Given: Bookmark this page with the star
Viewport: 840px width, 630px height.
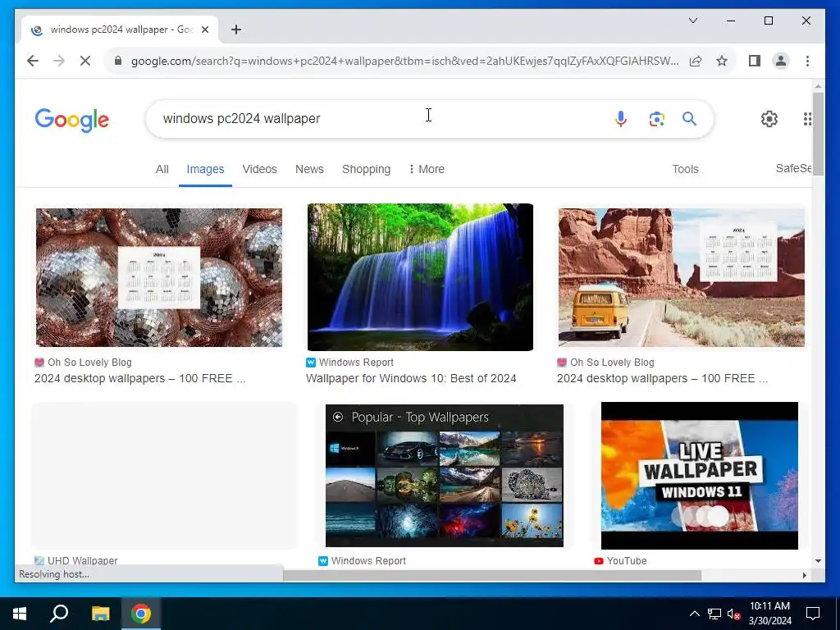Looking at the screenshot, I should click(x=722, y=61).
